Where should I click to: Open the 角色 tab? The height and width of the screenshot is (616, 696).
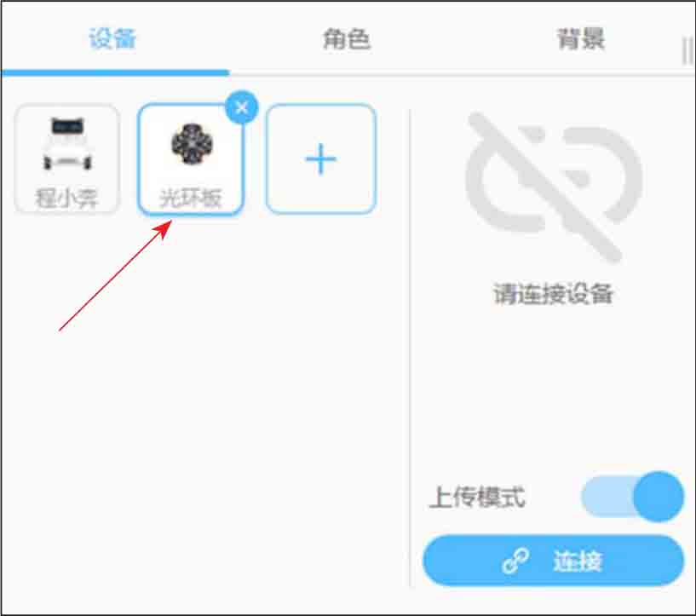(346, 39)
